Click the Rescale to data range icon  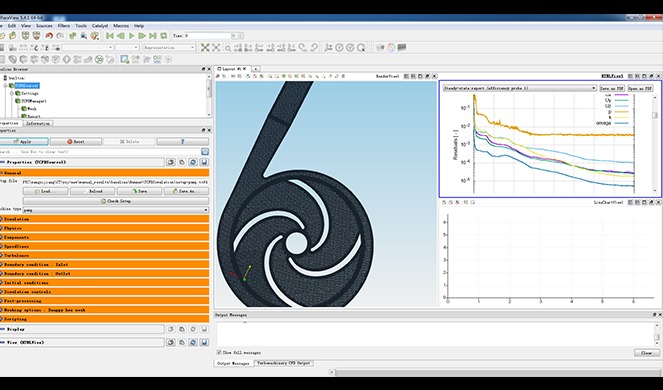tap(24, 48)
